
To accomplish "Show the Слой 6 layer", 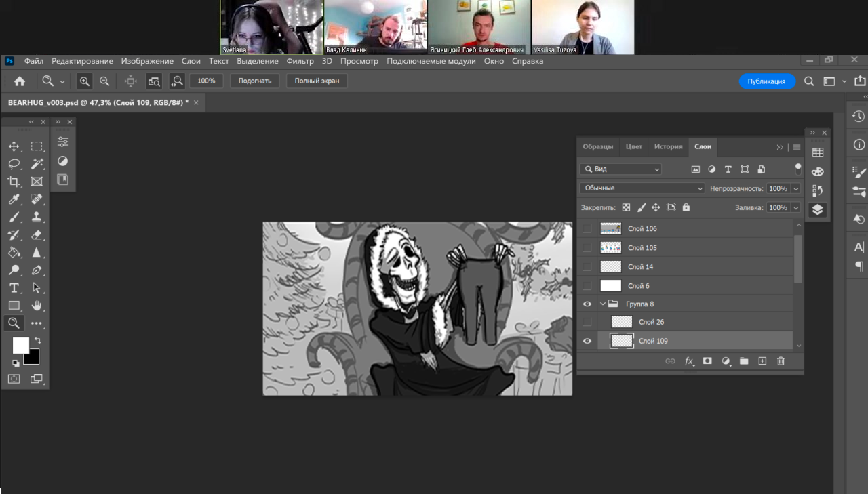I will (587, 285).
